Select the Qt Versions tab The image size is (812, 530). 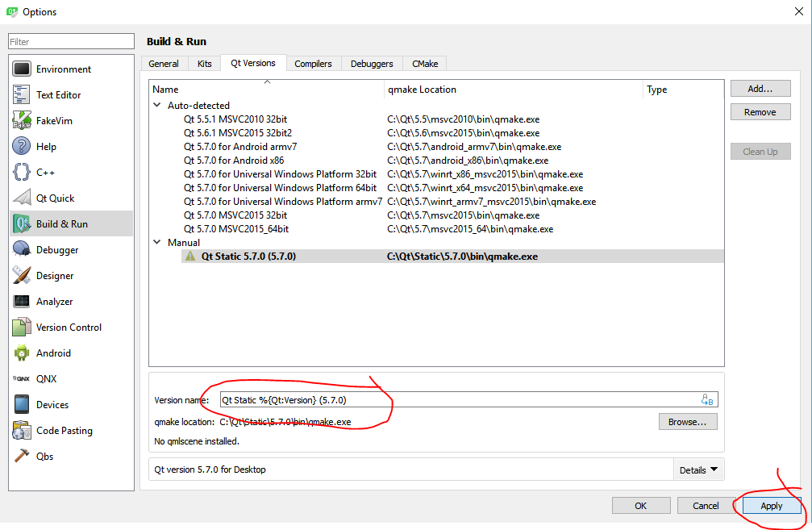(253, 63)
